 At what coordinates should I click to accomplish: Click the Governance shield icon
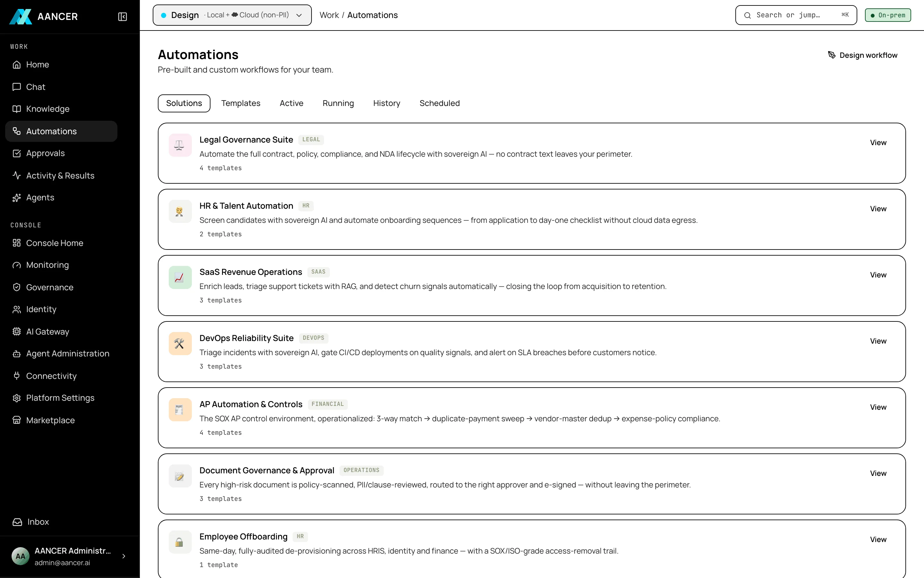[16, 287]
